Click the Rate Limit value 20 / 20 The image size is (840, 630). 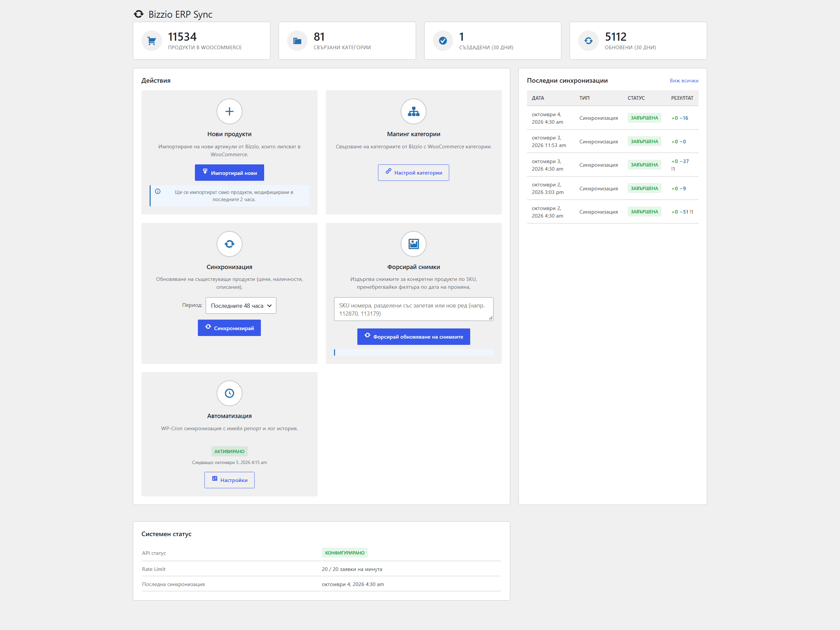point(352,569)
